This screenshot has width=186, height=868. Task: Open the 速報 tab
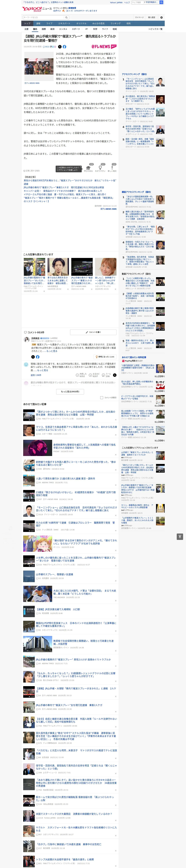[x=38, y=24]
